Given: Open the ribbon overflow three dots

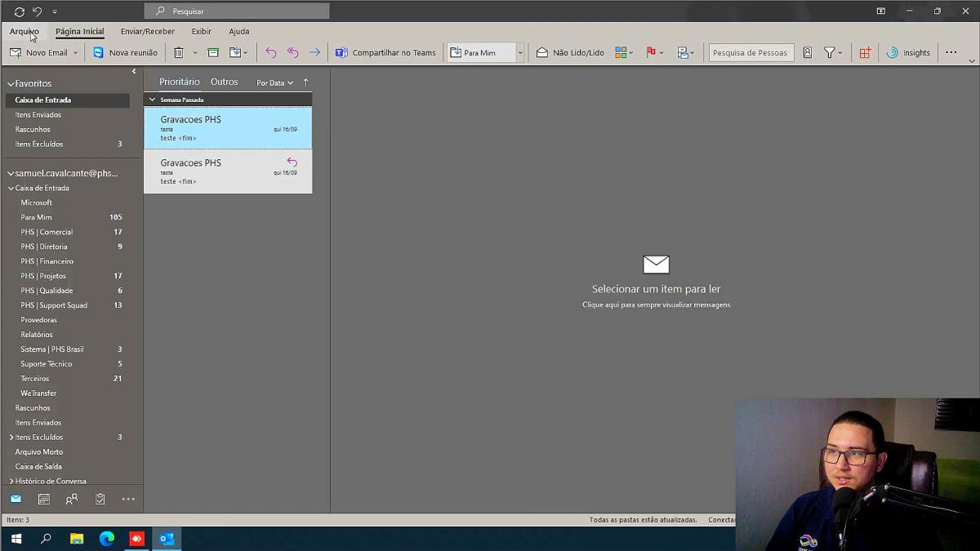Looking at the screenshot, I should pos(951,52).
